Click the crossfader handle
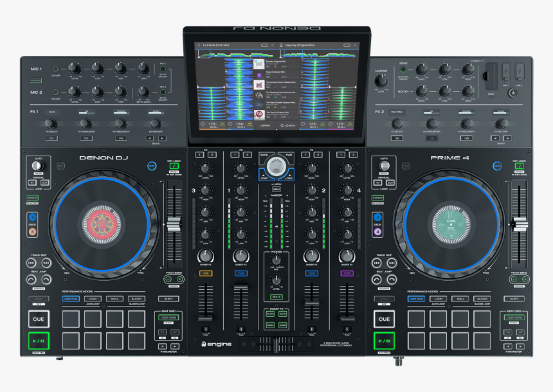Screen dimensions: 553x392 click(x=276, y=344)
